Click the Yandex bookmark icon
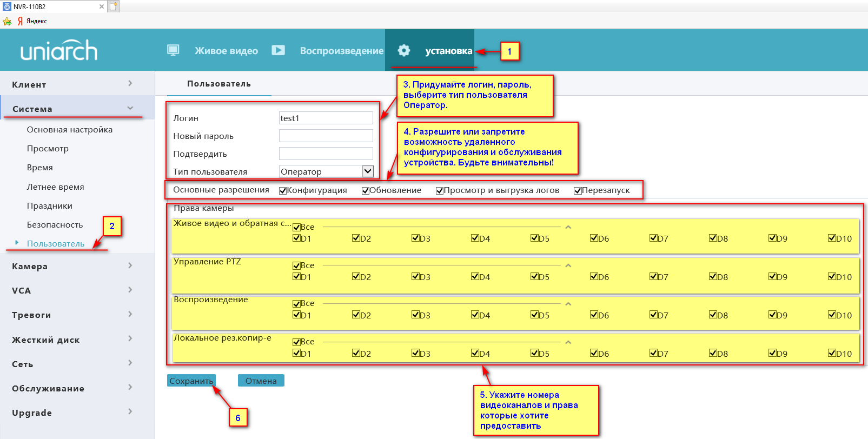868x439 pixels. pos(20,21)
